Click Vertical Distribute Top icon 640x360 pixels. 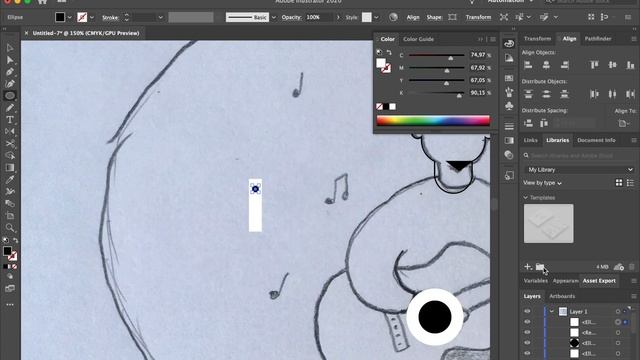[528, 94]
